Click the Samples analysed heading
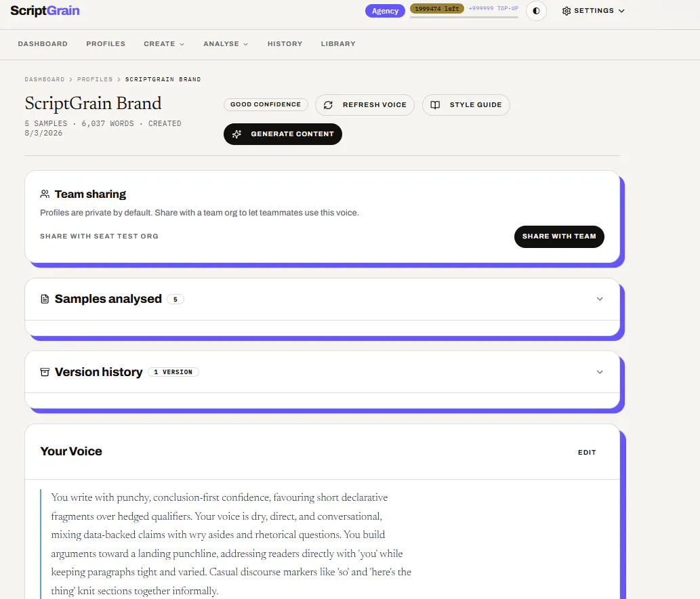 pyautogui.click(x=108, y=299)
